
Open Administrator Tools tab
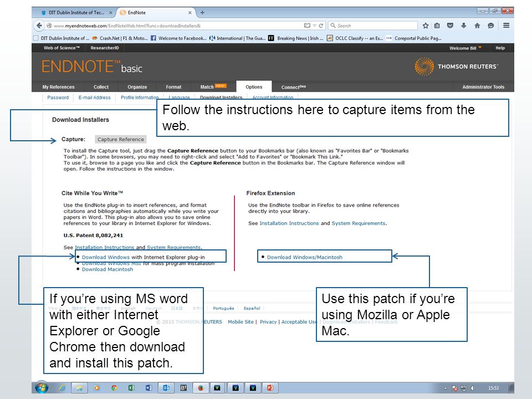(x=483, y=87)
